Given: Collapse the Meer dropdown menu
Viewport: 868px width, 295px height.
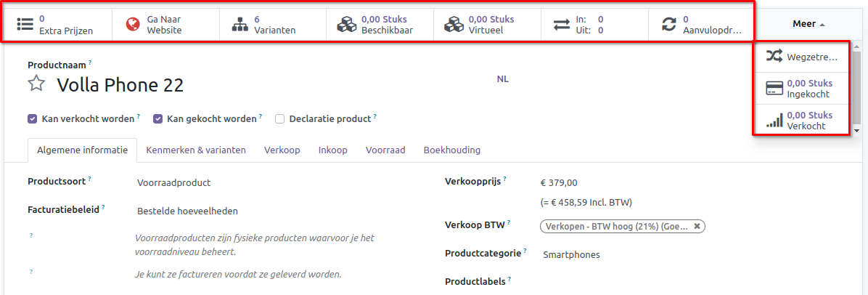Looking at the screenshot, I should point(808,24).
